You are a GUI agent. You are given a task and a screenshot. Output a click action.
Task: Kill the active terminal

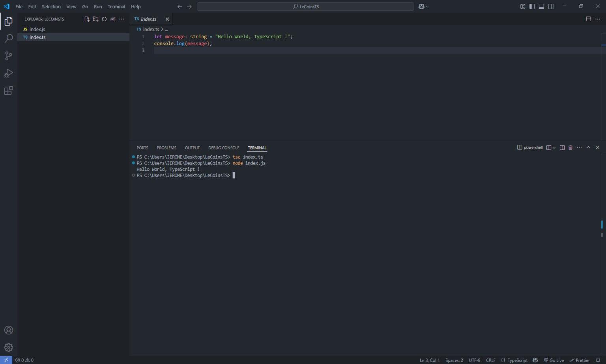(570, 147)
